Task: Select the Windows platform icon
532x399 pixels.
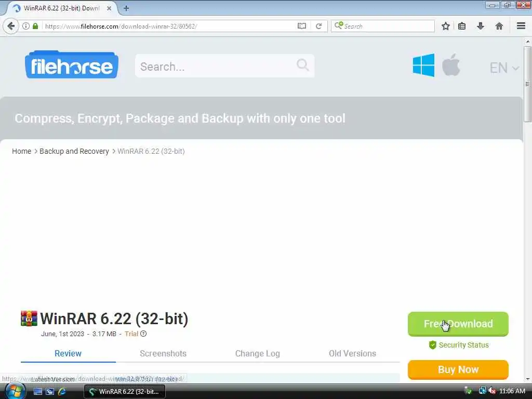Action: [423, 65]
